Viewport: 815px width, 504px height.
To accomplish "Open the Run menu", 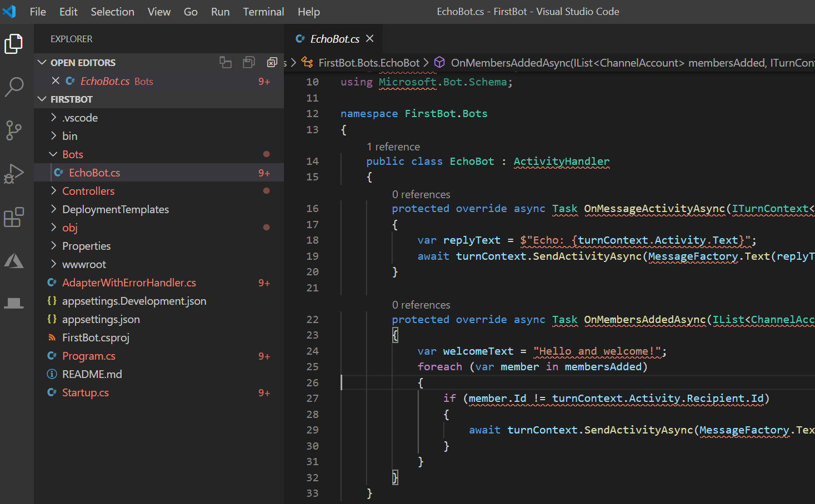I will click(220, 12).
